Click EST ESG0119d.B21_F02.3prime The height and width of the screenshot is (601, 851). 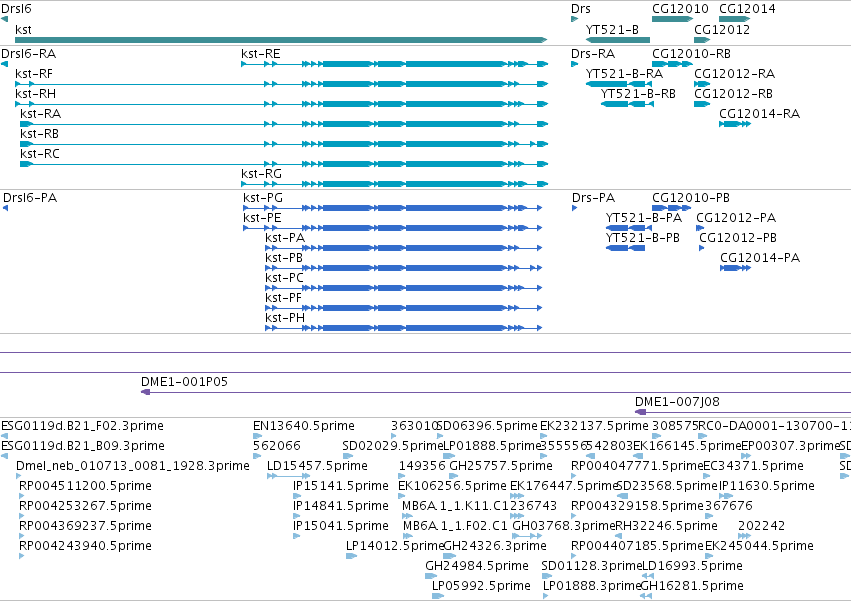[x=4, y=436]
